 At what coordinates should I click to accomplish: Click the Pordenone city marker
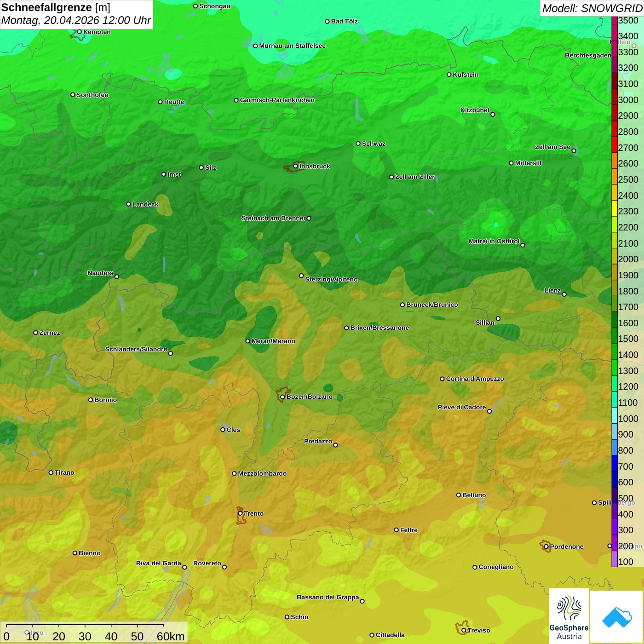tap(546, 546)
